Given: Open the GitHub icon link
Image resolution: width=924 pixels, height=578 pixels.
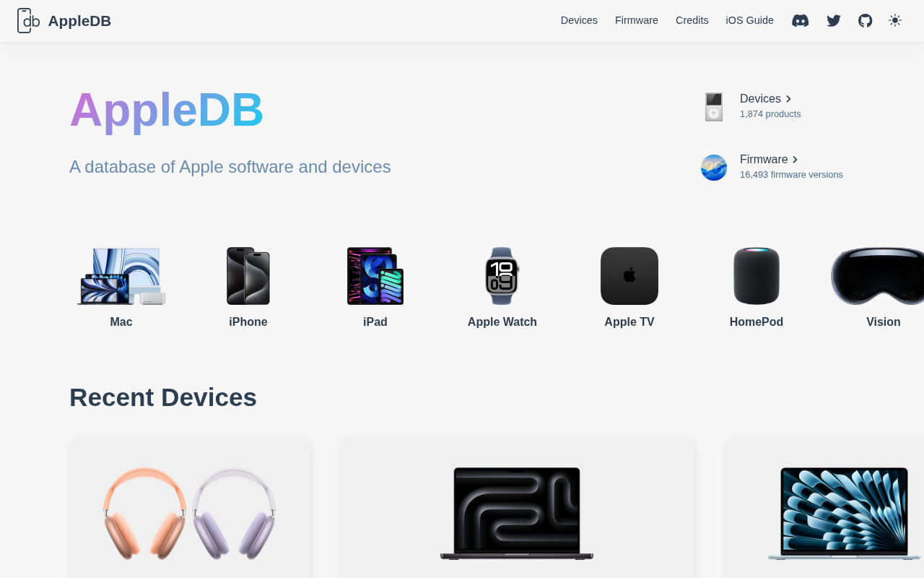Looking at the screenshot, I should (865, 20).
